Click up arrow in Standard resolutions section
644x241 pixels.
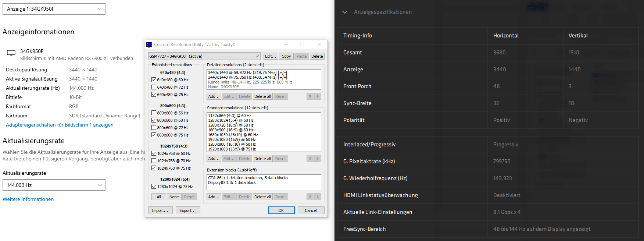click(310, 159)
